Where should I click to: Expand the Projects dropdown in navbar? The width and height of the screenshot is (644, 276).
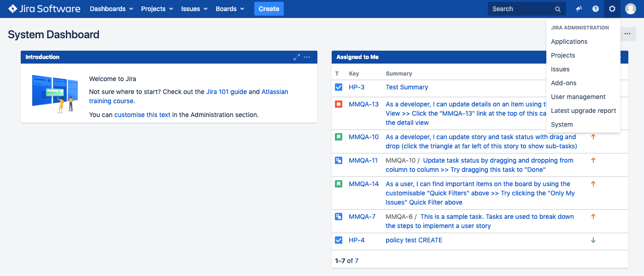tap(157, 9)
